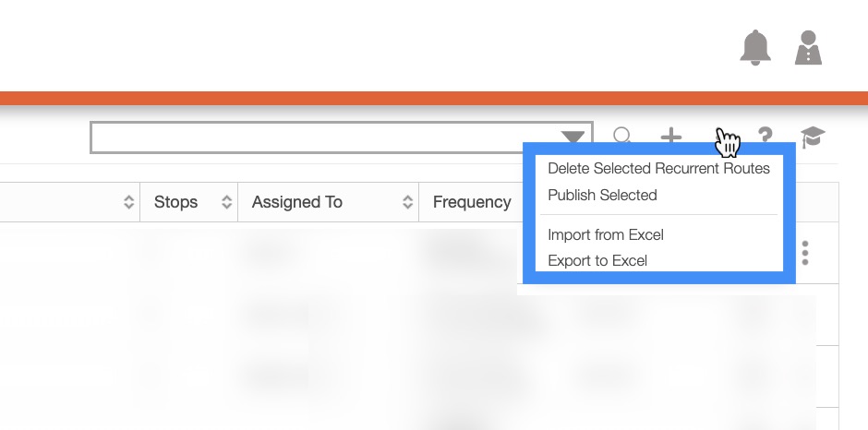
Task: Focus the search input field
Action: (323, 137)
